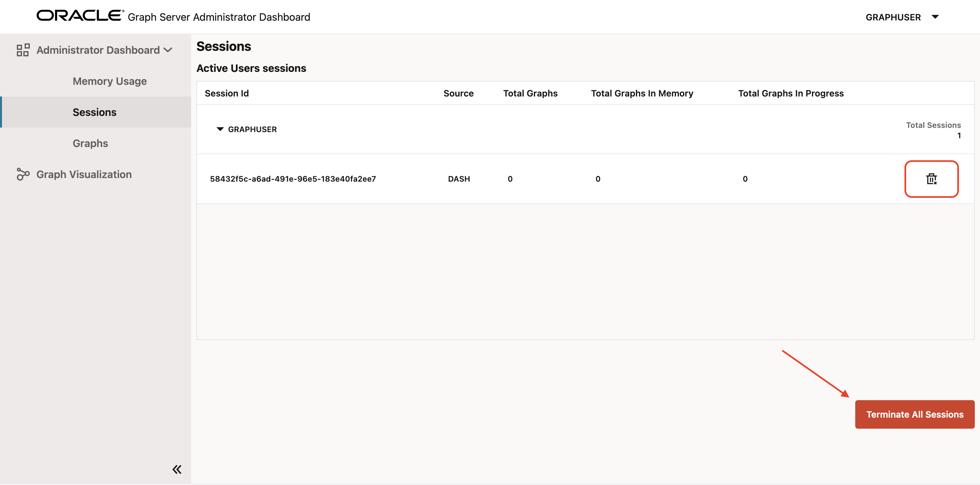Collapse the GRAPHUSER sessions group
Image resolution: width=980 pixels, height=485 pixels.
[220, 129]
